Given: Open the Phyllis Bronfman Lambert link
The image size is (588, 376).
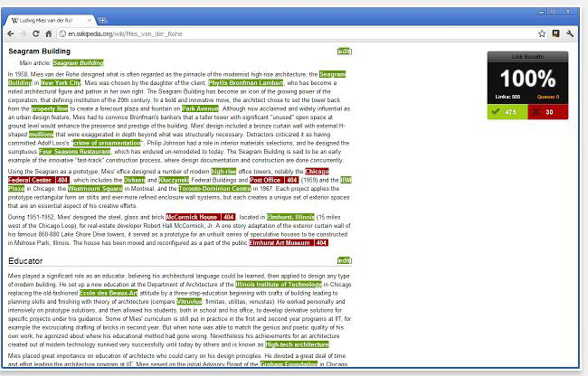Looking at the screenshot, I should tap(245, 82).
